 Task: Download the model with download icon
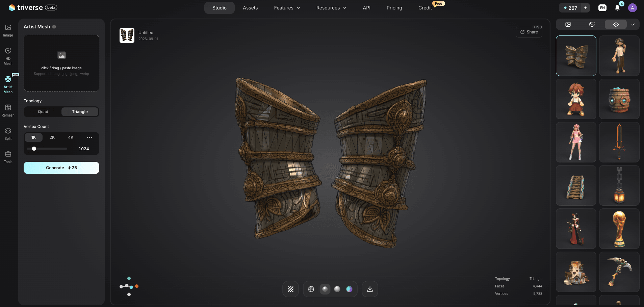(x=370, y=289)
